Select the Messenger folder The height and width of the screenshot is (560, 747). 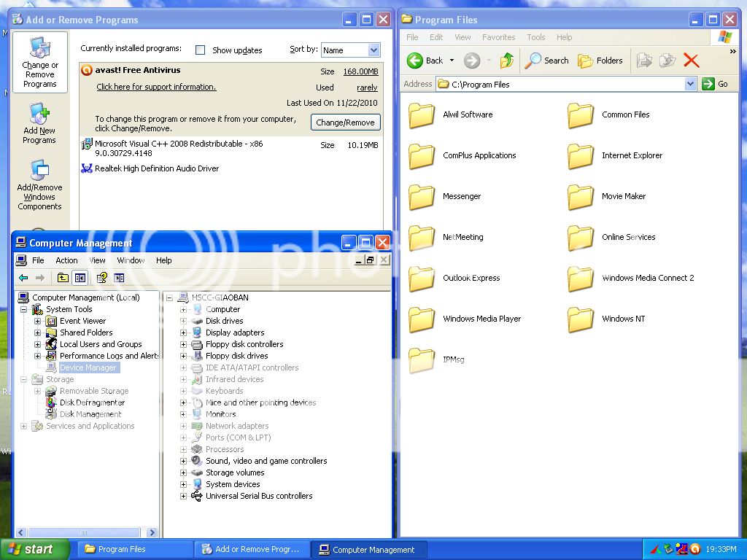pyautogui.click(x=445, y=197)
